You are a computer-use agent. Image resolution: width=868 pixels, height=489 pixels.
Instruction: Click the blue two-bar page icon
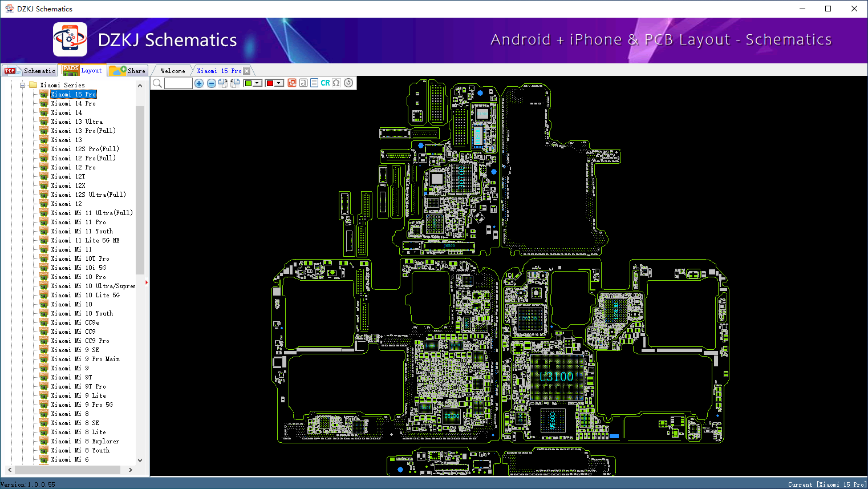(x=314, y=83)
